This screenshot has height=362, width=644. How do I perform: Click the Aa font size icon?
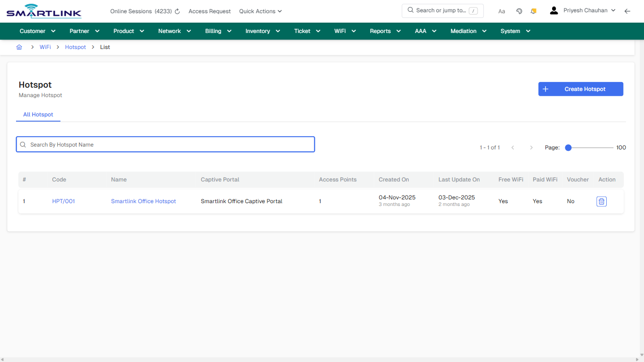point(502,11)
